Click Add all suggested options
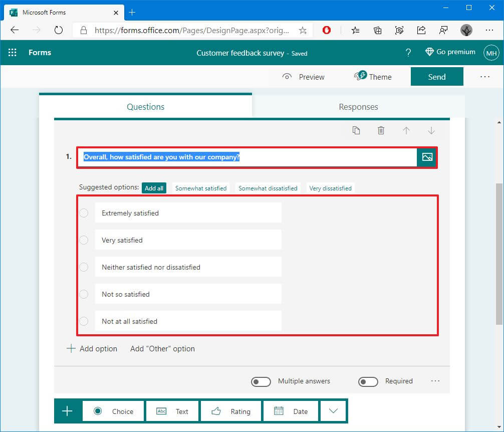Image resolution: width=504 pixels, height=432 pixels. coord(154,188)
